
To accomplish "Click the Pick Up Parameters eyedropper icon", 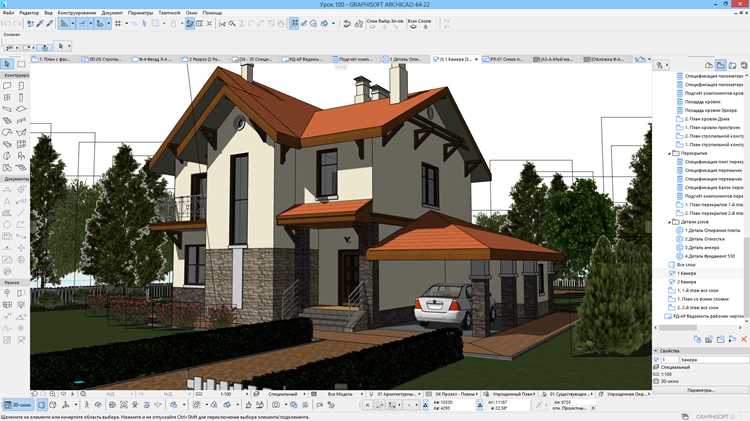I will (40, 23).
